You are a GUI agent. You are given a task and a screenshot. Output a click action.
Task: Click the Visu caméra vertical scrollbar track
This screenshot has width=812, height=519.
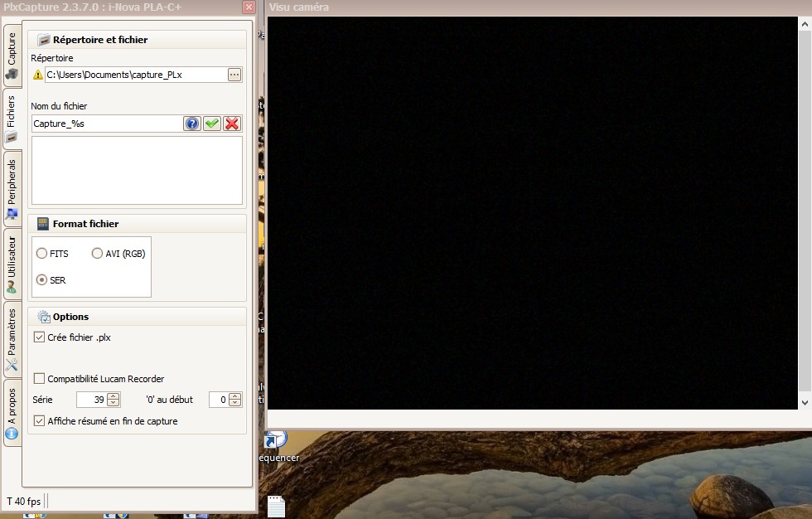[x=805, y=212]
